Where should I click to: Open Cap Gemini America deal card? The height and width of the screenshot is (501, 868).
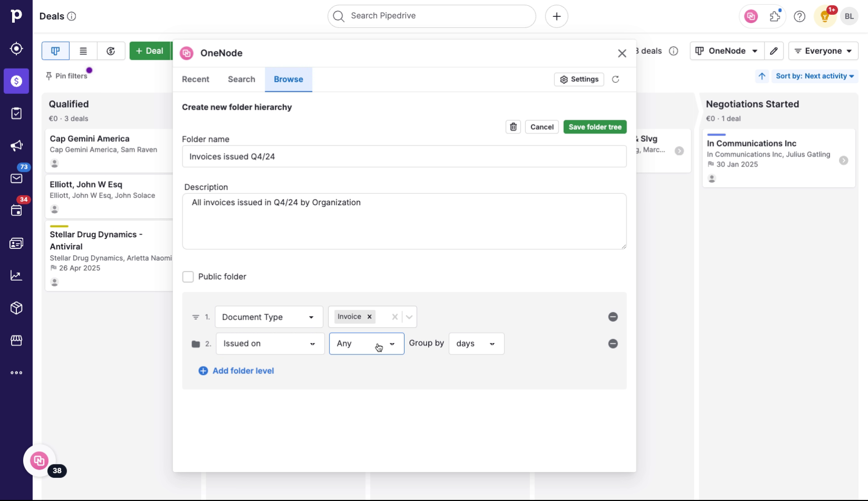point(109,151)
